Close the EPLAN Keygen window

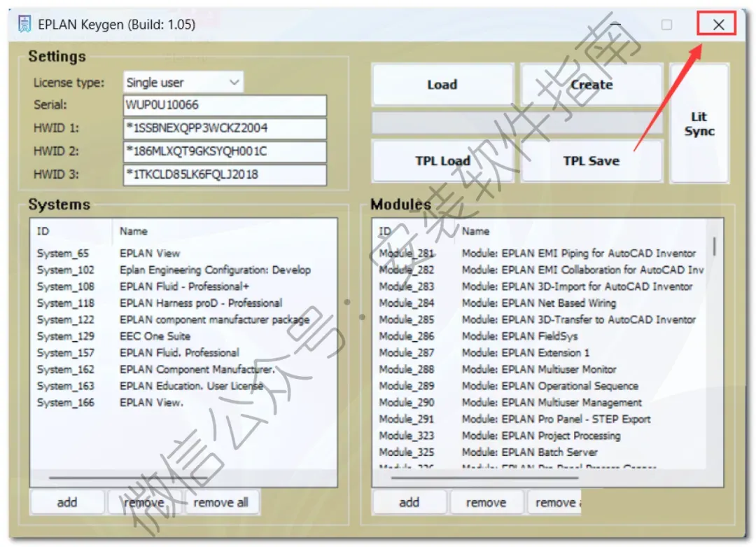coord(718,24)
